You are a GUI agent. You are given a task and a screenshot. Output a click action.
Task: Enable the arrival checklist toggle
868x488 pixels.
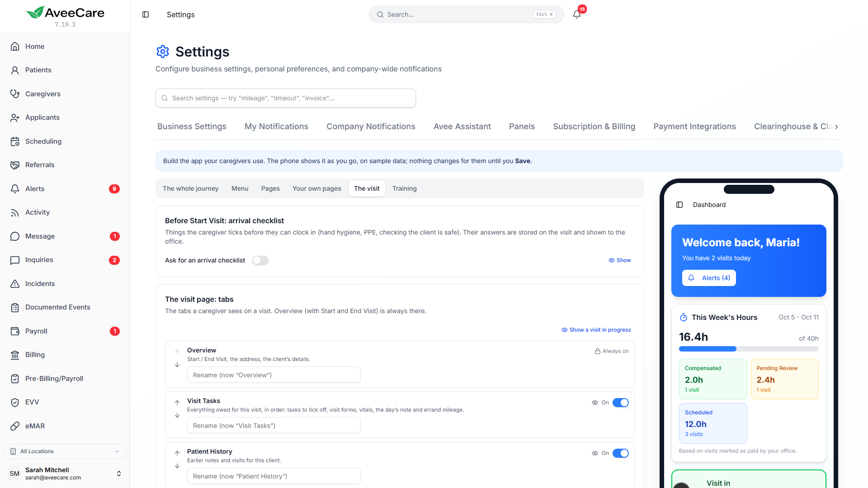pos(260,260)
